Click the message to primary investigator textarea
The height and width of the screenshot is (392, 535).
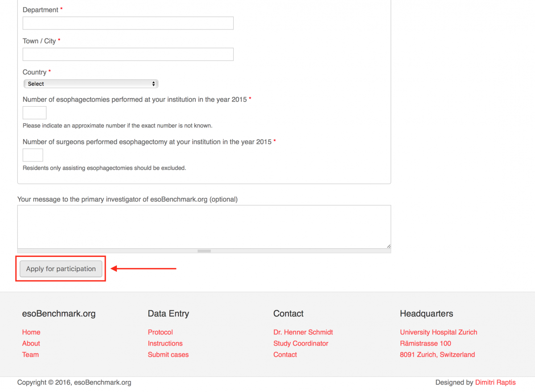pos(204,227)
